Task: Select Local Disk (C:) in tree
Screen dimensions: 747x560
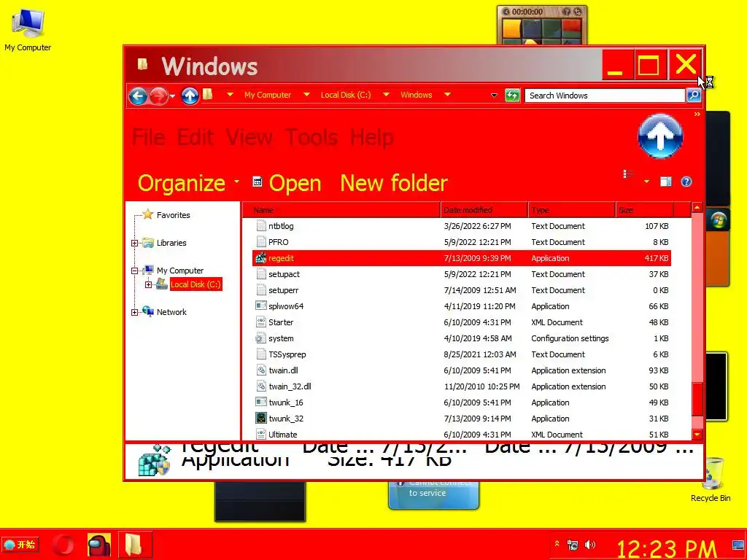Action: click(196, 284)
